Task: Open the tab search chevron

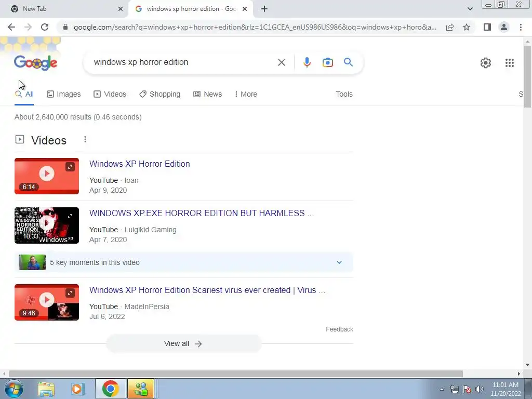Action: point(470,9)
